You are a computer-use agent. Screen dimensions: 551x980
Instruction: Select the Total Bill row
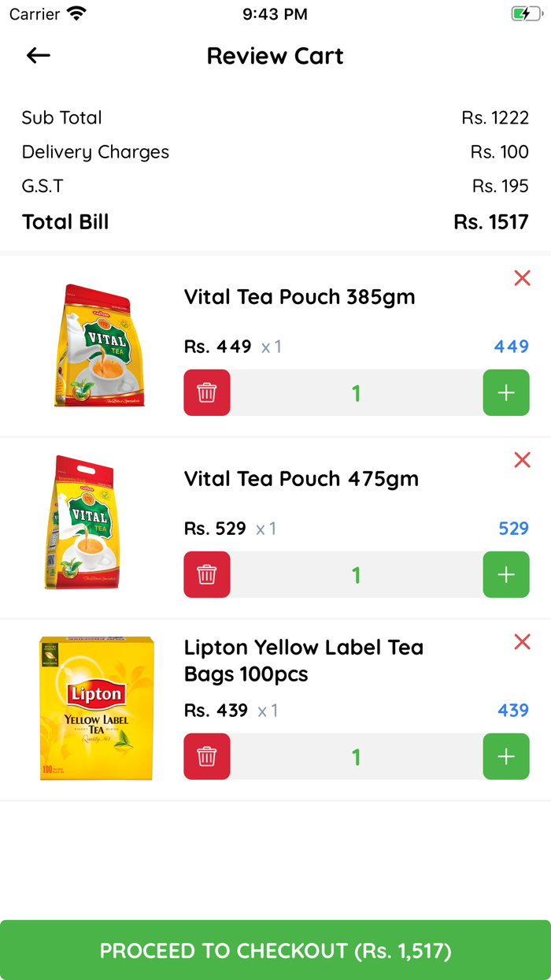click(x=275, y=221)
